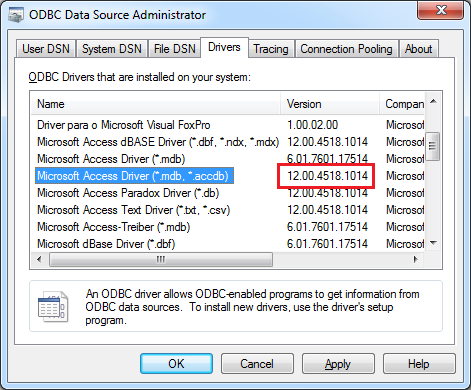This screenshot has height=390, width=471.
Task: Click the ODBC Administrator title bar icon
Action: tap(16, 15)
